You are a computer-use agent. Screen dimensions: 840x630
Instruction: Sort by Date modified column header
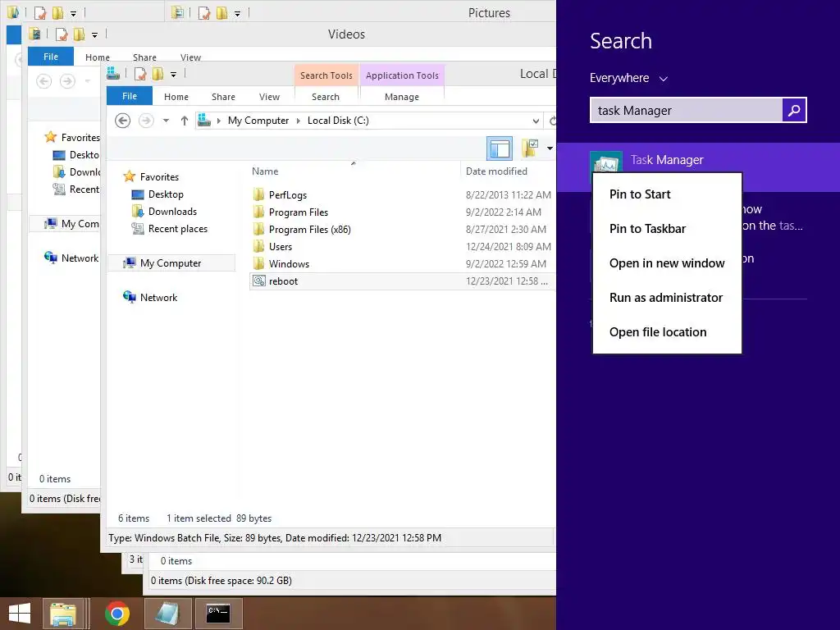pos(496,171)
